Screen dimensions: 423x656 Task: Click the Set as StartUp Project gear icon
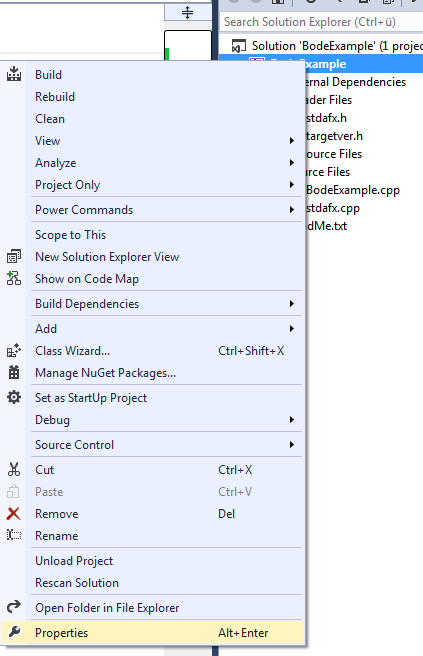tap(14, 397)
